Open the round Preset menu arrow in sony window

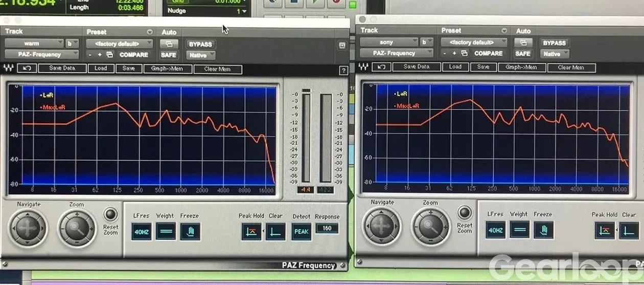[x=504, y=31]
